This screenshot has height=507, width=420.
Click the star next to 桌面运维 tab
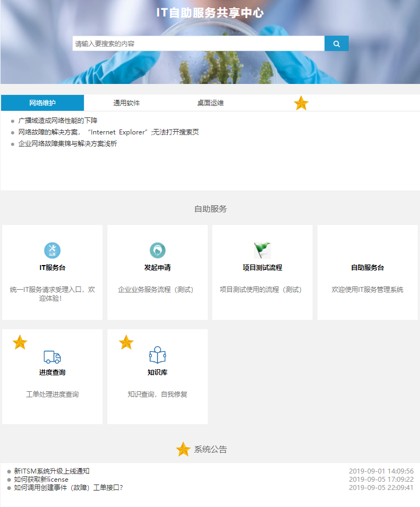click(301, 103)
